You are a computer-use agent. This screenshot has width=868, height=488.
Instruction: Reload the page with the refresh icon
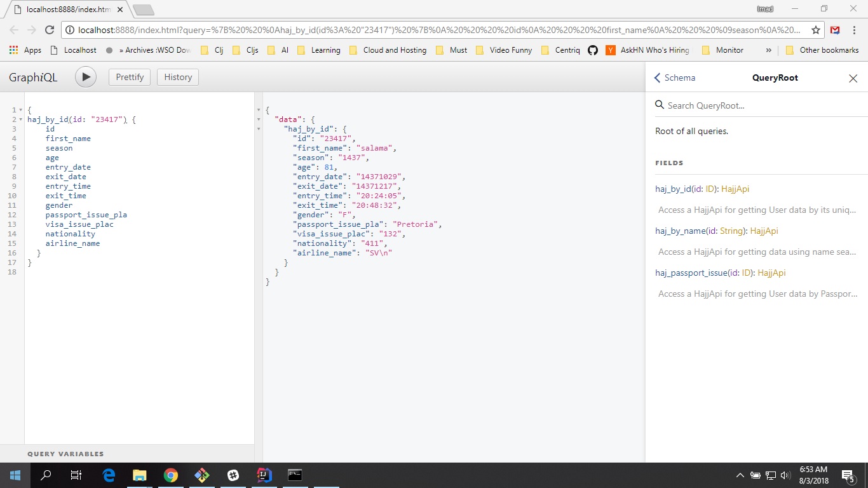tap(50, 30)
